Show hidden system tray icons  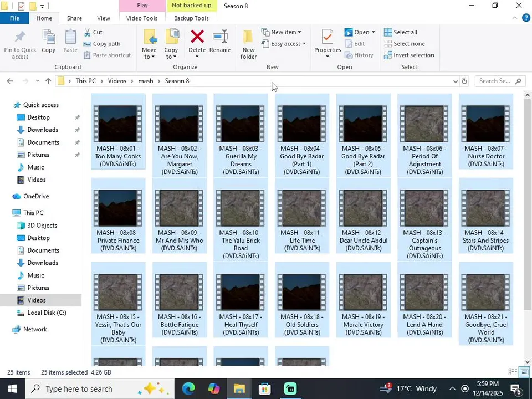[452, 389]
